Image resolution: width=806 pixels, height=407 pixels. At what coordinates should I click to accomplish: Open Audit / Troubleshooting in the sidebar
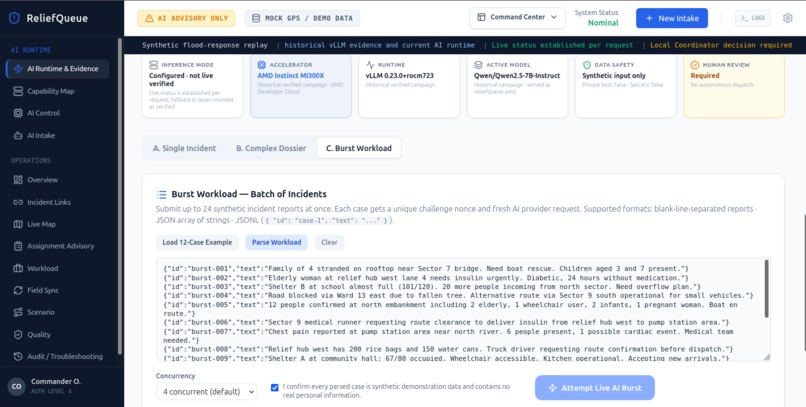[x=58, y=357]
